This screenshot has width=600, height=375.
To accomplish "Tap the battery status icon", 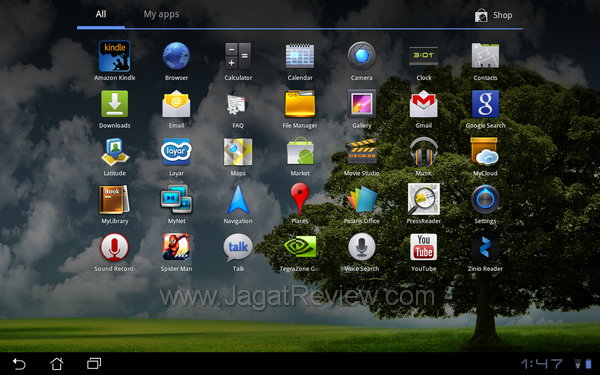I will pos(588,364).
